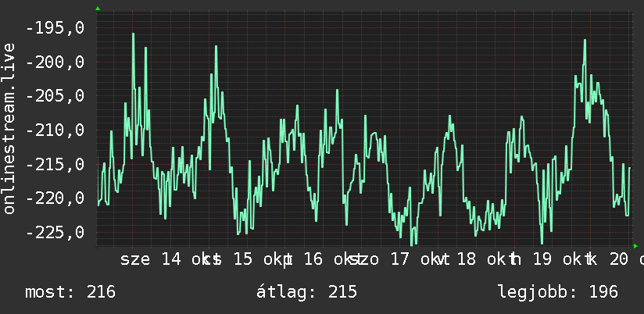Click the onlinestream.live vertical axis title
The image size is (644, 314).
(9, 128)
